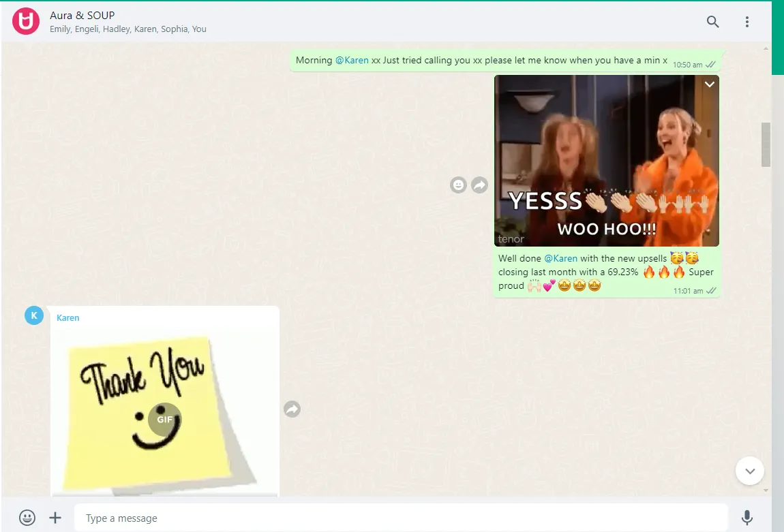Click @Karen mention in Well done message
Viewport: 784px width, 532px height.
(560, 258)
